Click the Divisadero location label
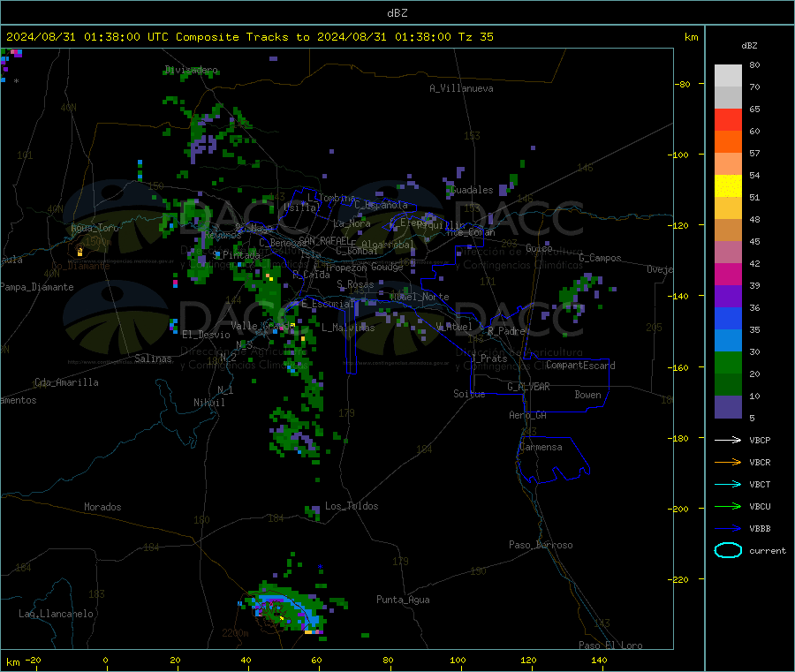 (191, 70)
